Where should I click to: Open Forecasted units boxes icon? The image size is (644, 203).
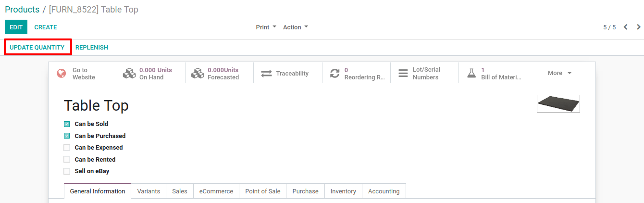pos(198,74)
